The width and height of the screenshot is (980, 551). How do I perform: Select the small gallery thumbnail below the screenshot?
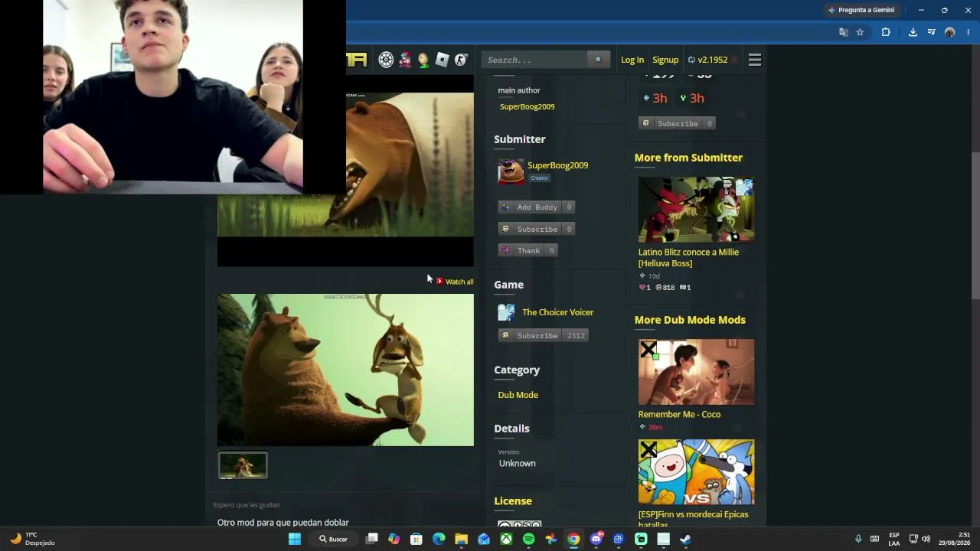click(243, 465)
